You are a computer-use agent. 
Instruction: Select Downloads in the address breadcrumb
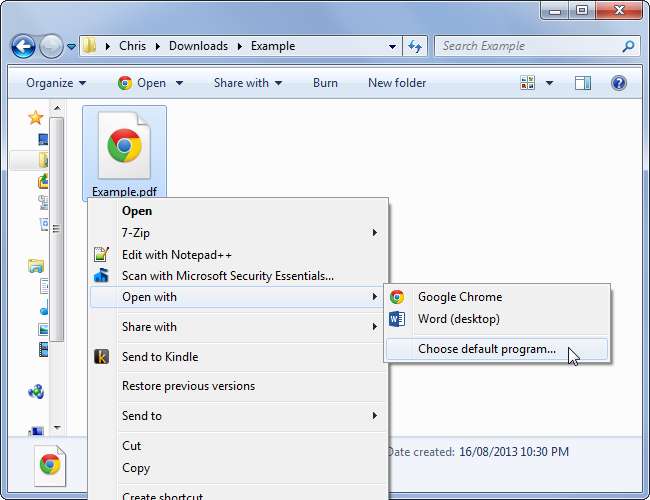(x=198, y=46)
